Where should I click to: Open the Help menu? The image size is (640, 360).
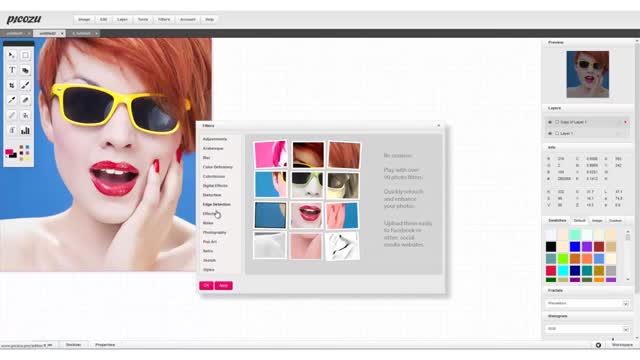(x=209, y=20)
